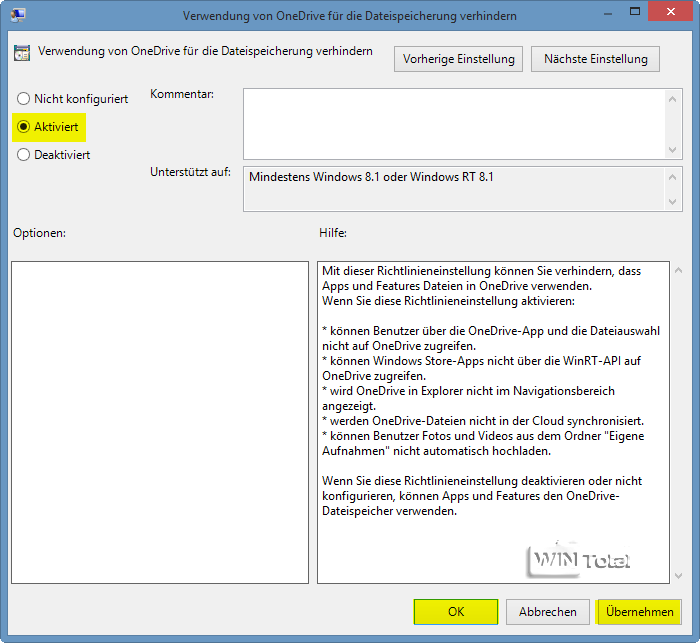The height and width of the screenshot is (643, 700).
Task: Click the policy setting icon beside the heading
Action: click(x=22, y=53)
